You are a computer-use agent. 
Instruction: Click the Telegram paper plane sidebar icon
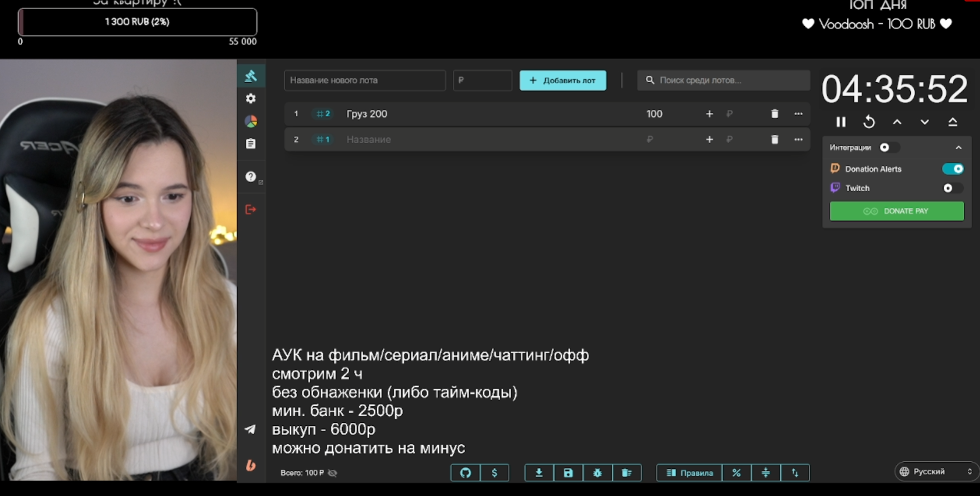(x=250, y=429)
